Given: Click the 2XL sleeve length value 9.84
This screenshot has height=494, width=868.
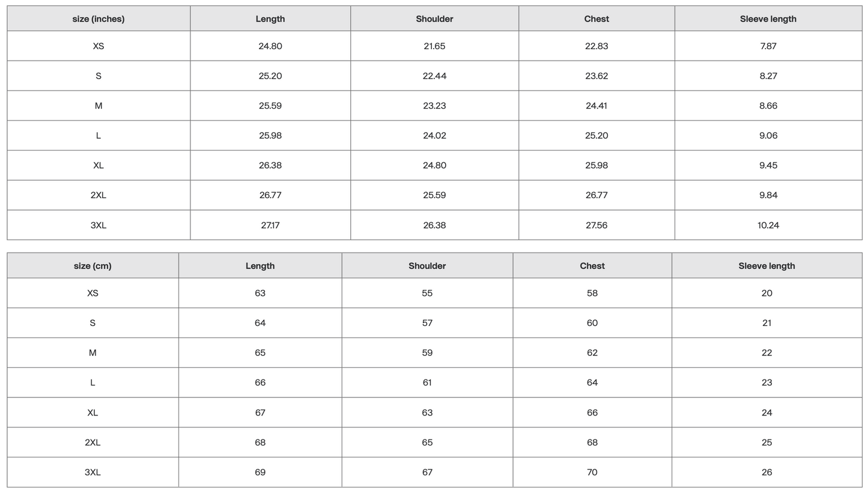Looking at the screenshot, I should tap(768, 195).
